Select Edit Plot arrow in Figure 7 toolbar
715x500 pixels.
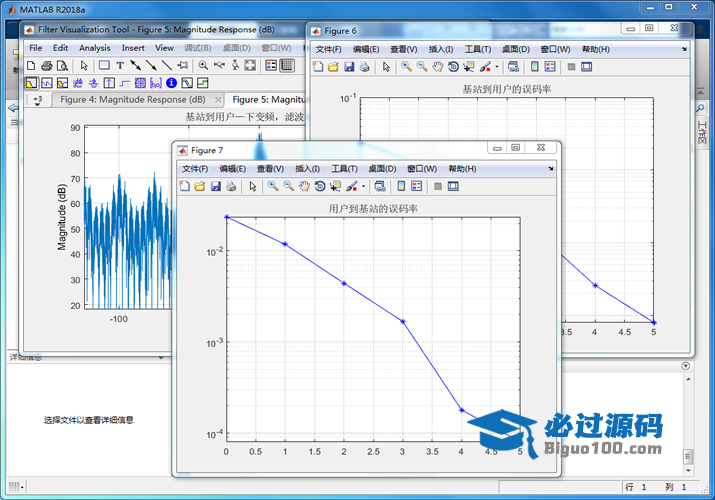click(x=253, y=186)
